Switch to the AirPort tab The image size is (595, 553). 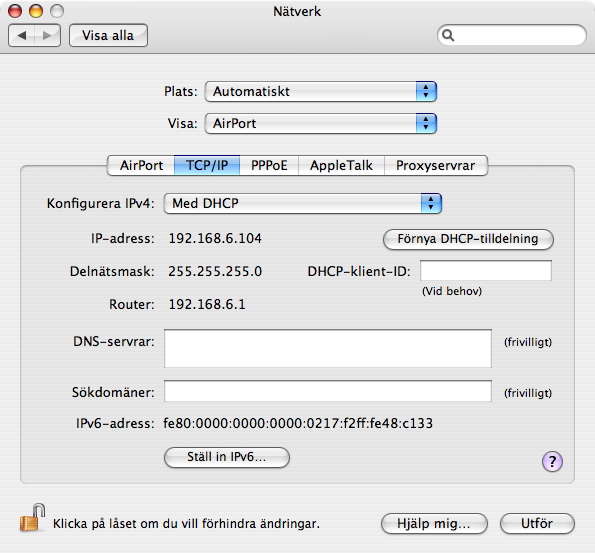[141, 165]
